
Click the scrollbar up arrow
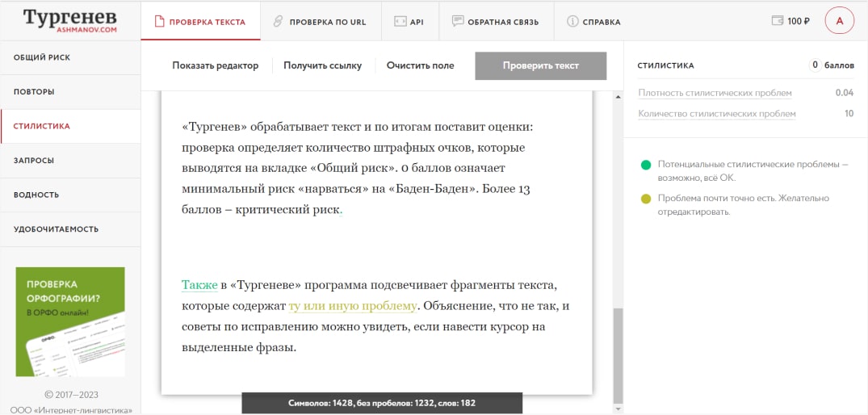(619, 97)
